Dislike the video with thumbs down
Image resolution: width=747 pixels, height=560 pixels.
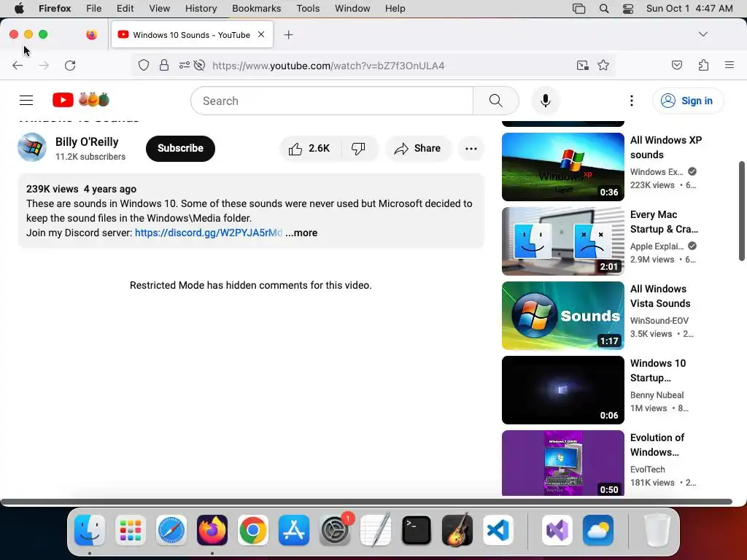point(358,149)
